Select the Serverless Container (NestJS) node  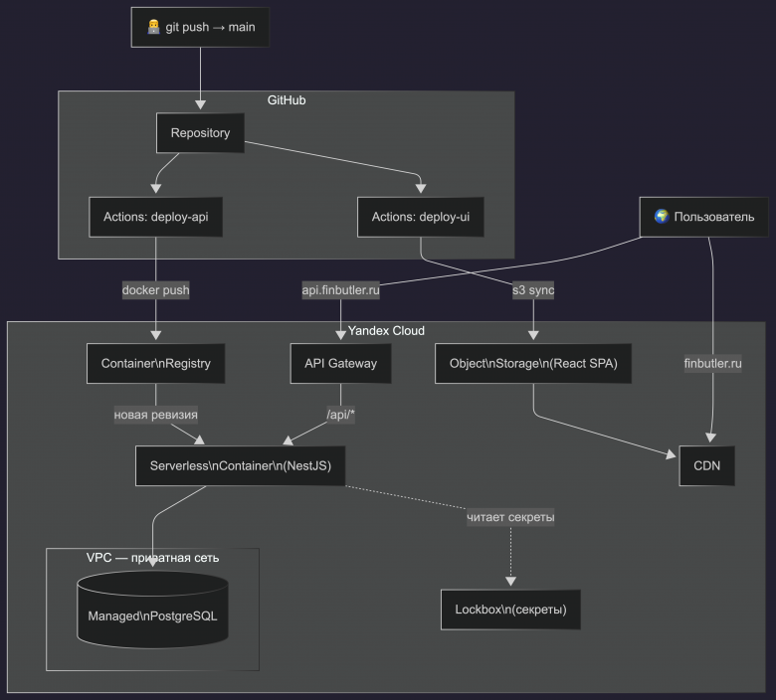pyautogui.click(x=241, y=466)
